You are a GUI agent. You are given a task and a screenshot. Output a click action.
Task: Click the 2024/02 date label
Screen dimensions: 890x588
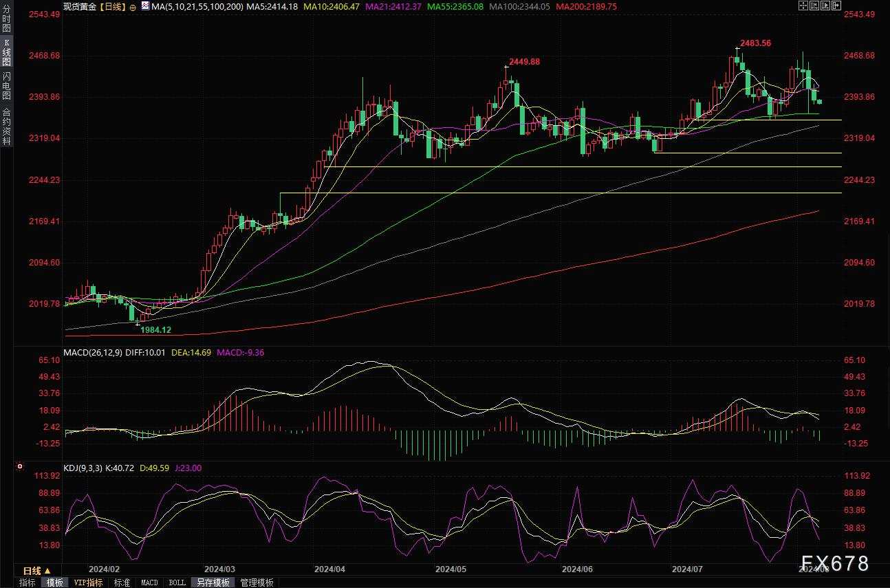(x=105, y=569)
